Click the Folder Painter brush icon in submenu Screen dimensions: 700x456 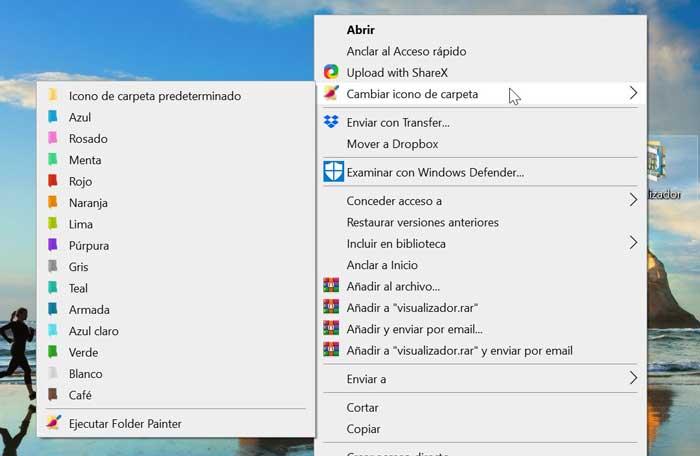tap(53, 423)
